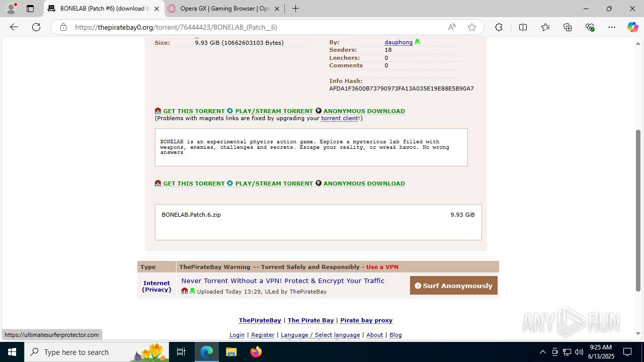
Task: Open the Windows Start menu
Action: tap(12, 352)
